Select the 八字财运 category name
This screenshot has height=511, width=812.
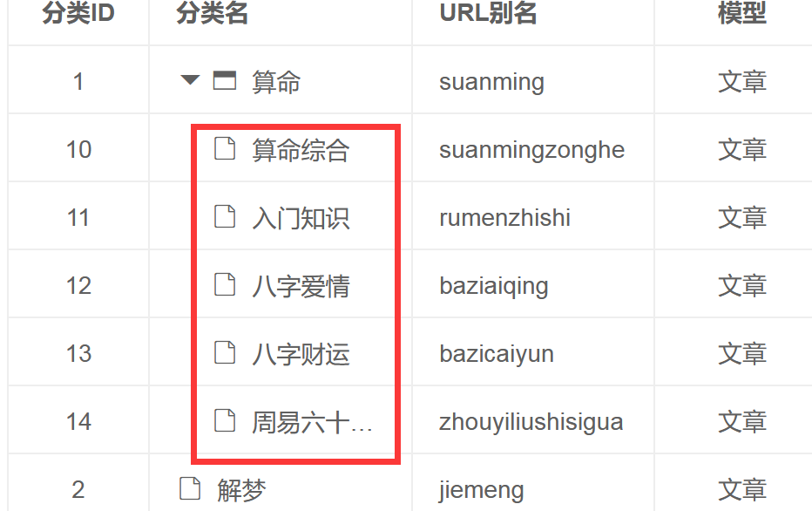[x=301, y=354]
